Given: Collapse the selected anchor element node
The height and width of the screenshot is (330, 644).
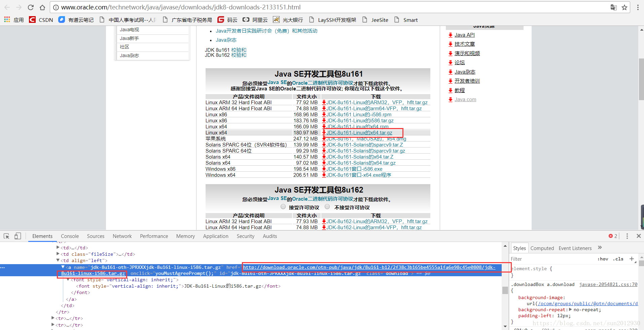Looking at the screenshot, I should pos(63,267).
